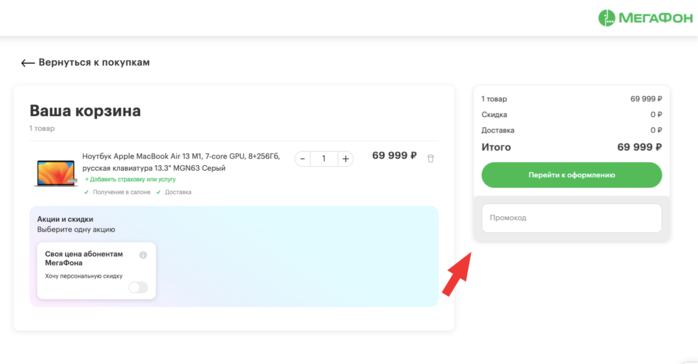The height and width of the screenshot is (364, 698).
Task: Open the MegaFon logo homepage link
Action: pos(645,18)
